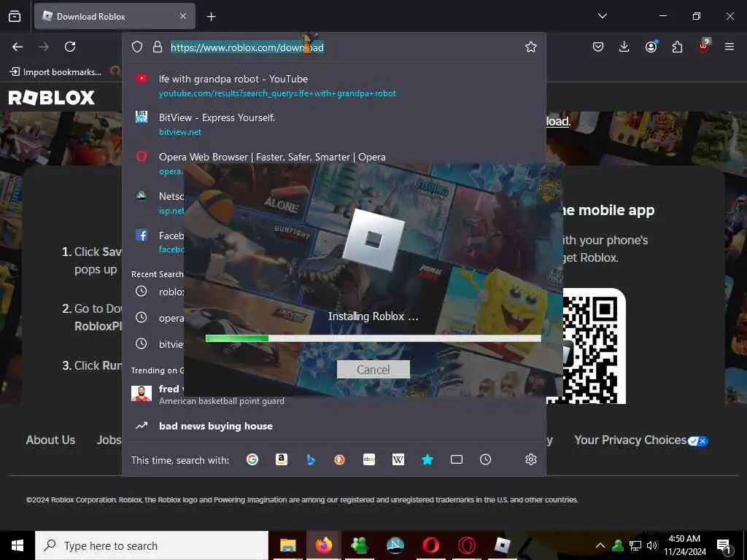Click the taskbar search box
The width and height of the screenshot is (747, 560).
(x=152, y=545)
